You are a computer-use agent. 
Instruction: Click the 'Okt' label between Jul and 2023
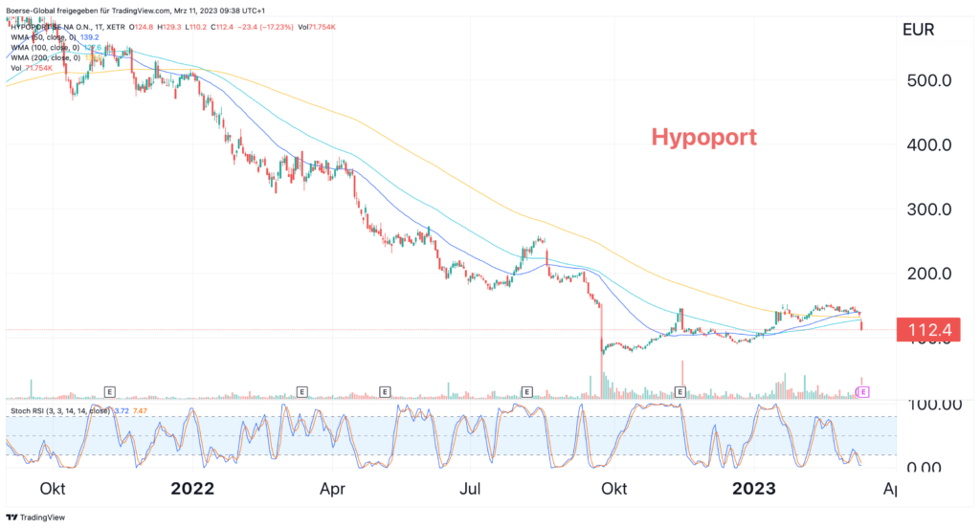point(613,489)
